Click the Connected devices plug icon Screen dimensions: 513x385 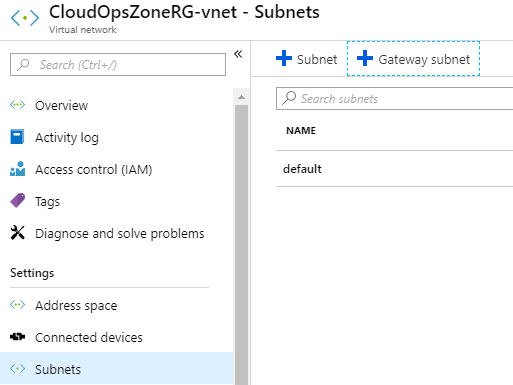point(17,337)
